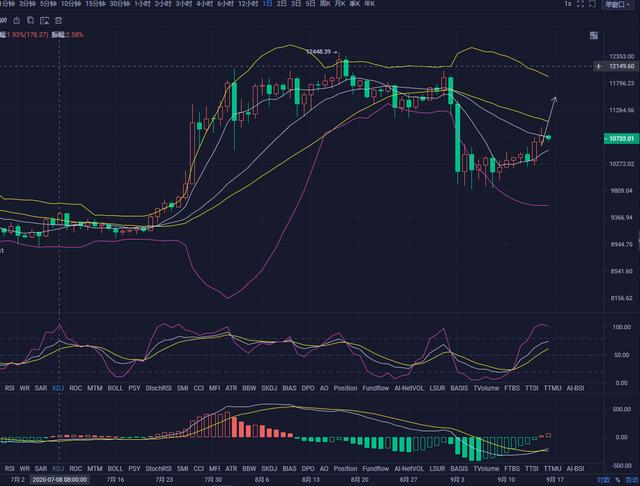The height and width of the screenshot is (486, 640).
Task: Click the 8月 13 date on time axis
Action: click(311, 480)
